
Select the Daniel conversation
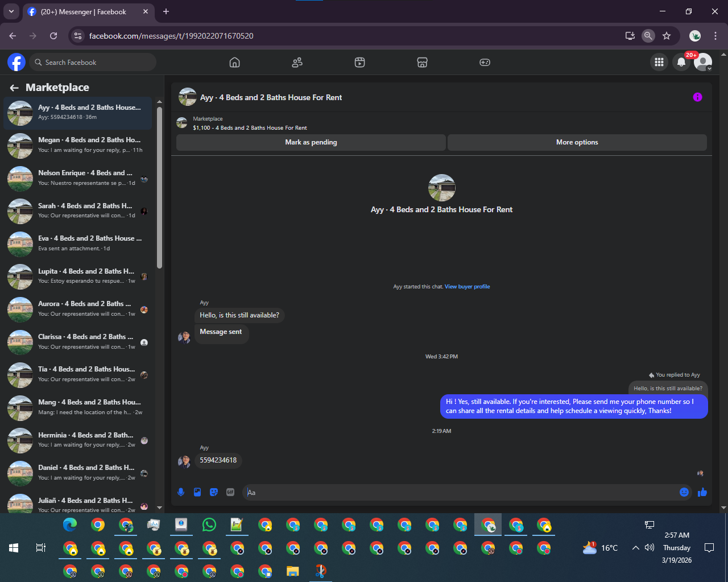click(x=78, y=473)
